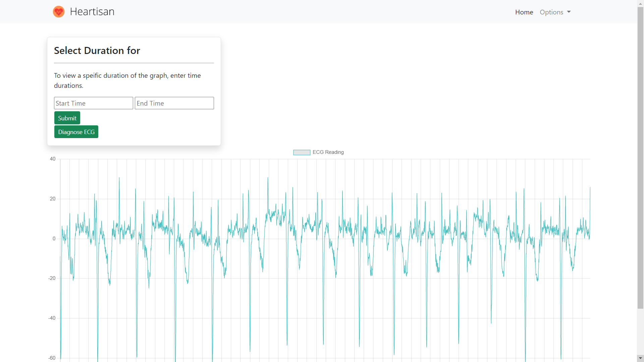This screenshot has height=362, width=644.
Task: Select the 'Select Duration for' heading
Action: click(x=97, y=51)
